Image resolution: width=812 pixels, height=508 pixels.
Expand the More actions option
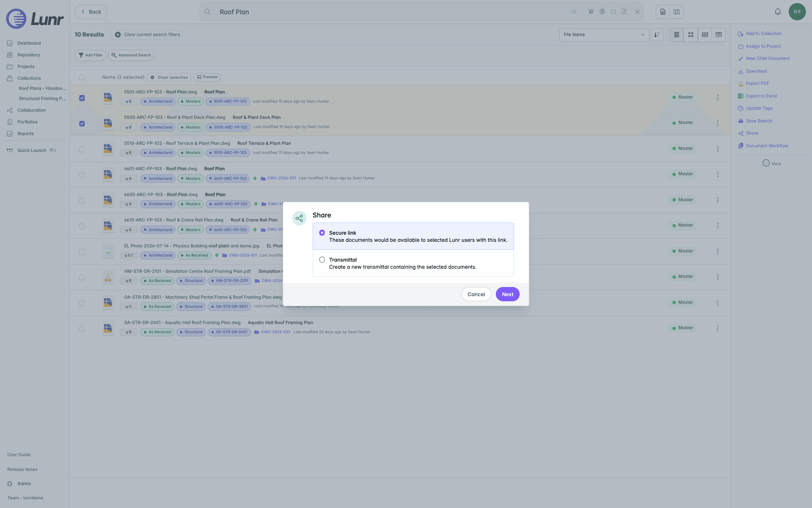click(771, 163)
